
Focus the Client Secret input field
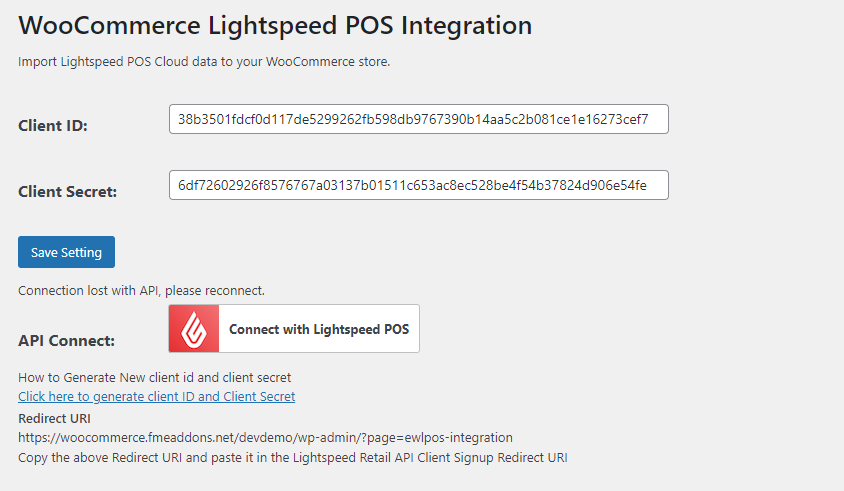click(x=419, y=185)
